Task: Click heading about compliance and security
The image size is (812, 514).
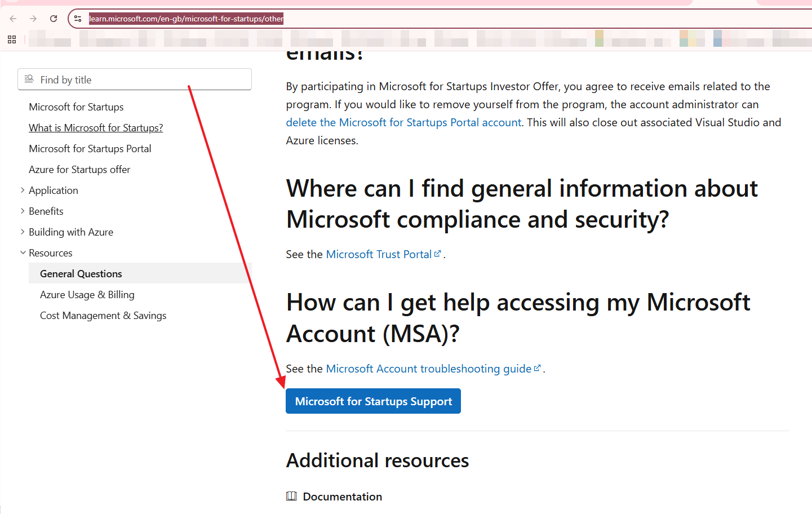Action: [522, 204]
